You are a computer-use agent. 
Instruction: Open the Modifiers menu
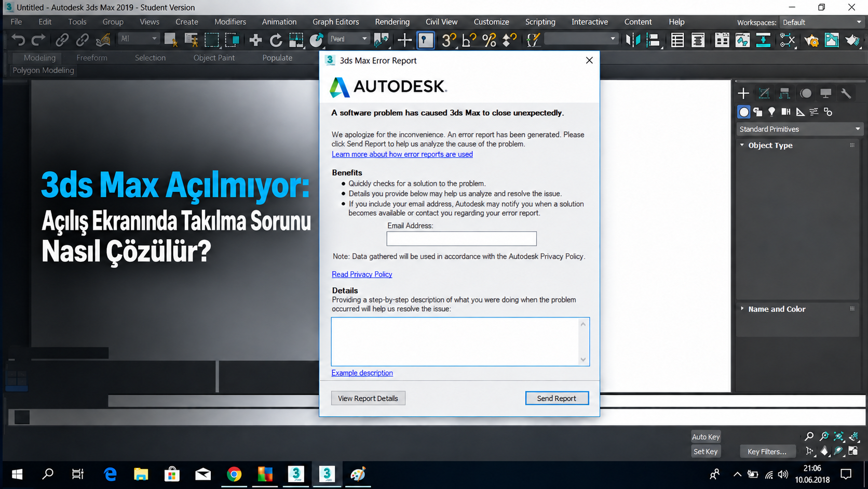tap(230, 22)
